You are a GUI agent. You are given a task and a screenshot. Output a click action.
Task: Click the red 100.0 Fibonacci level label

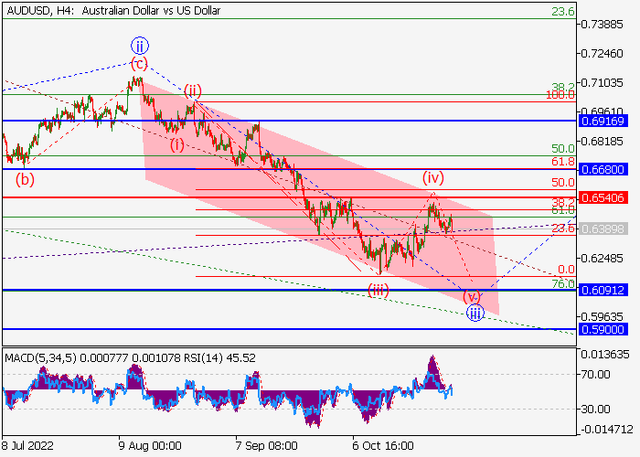[x=559, y=96]
